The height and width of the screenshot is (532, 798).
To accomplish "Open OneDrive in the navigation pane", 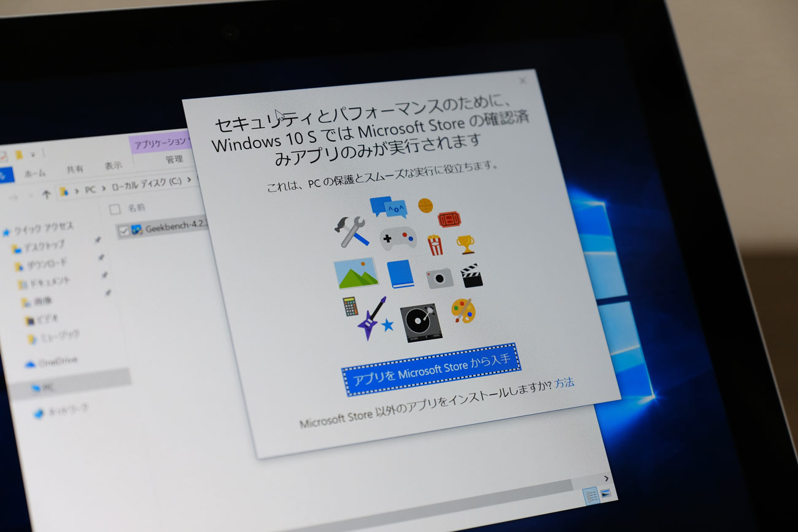I will tap(58, 361).
